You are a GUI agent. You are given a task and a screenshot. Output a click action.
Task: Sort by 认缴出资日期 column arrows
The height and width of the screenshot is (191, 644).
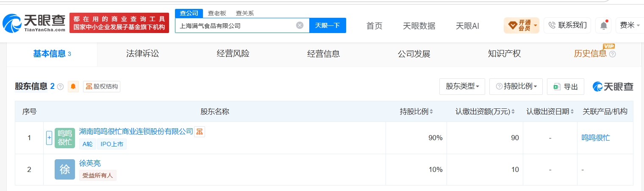pyautogui.click(x=572, y=112)
